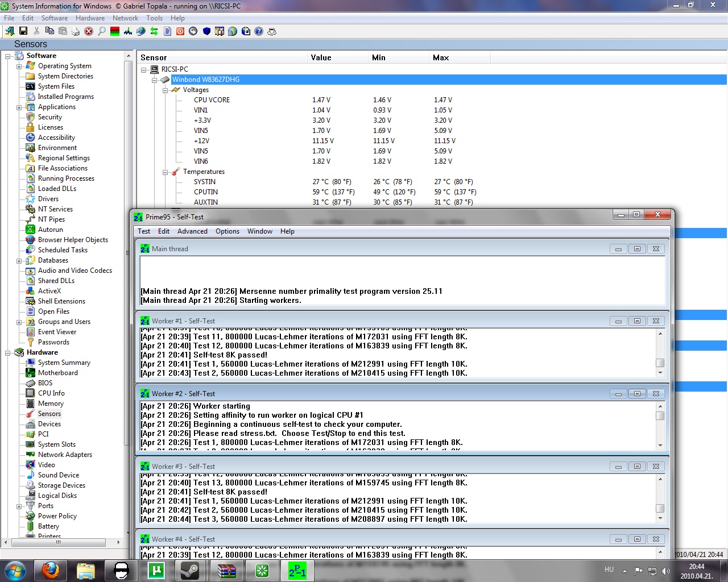Select Network Adapters tree item

(x=65, y=455)
